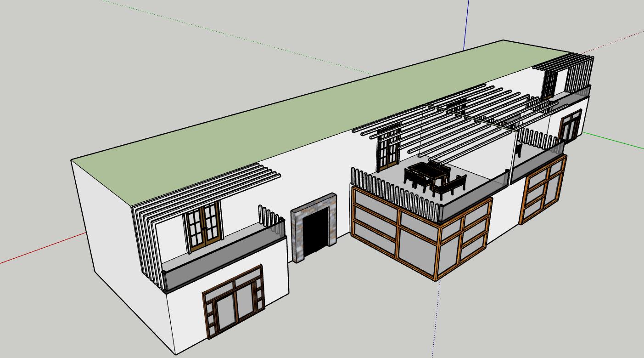The height and width of the screenshot is (358, 644).
Task: Select the solid red axis line at left
Action: [41, 249]
